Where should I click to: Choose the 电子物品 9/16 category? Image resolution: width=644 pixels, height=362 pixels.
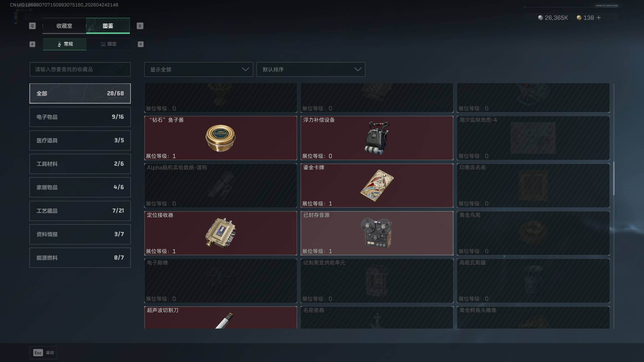[x=80, y=117]
